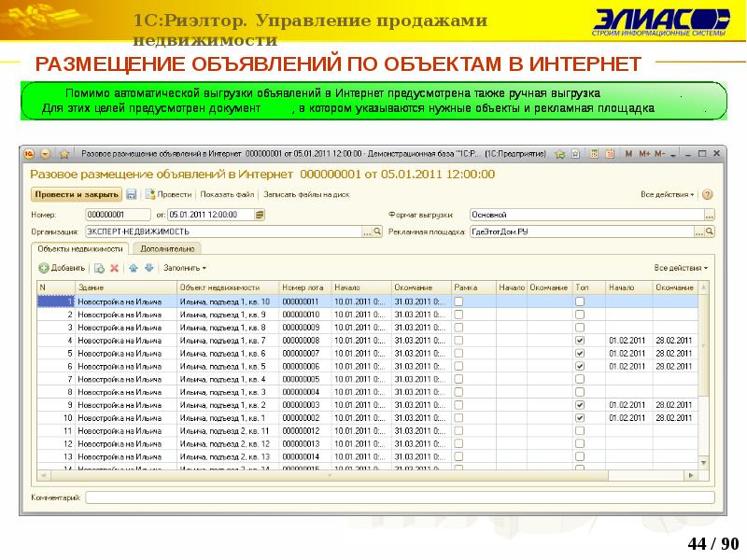Viewport: 747px width, 560px height.
Task: Click into the date field 05.01.2011
Action: point(211,215)
